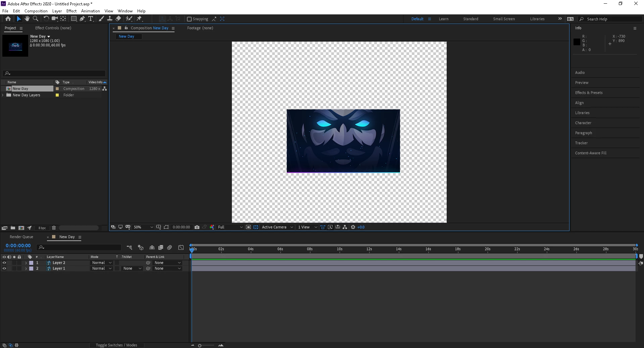The height and width of the screenshot is (348, 644).
Task: Open the channel and color management icon
Action: (212, 227)
